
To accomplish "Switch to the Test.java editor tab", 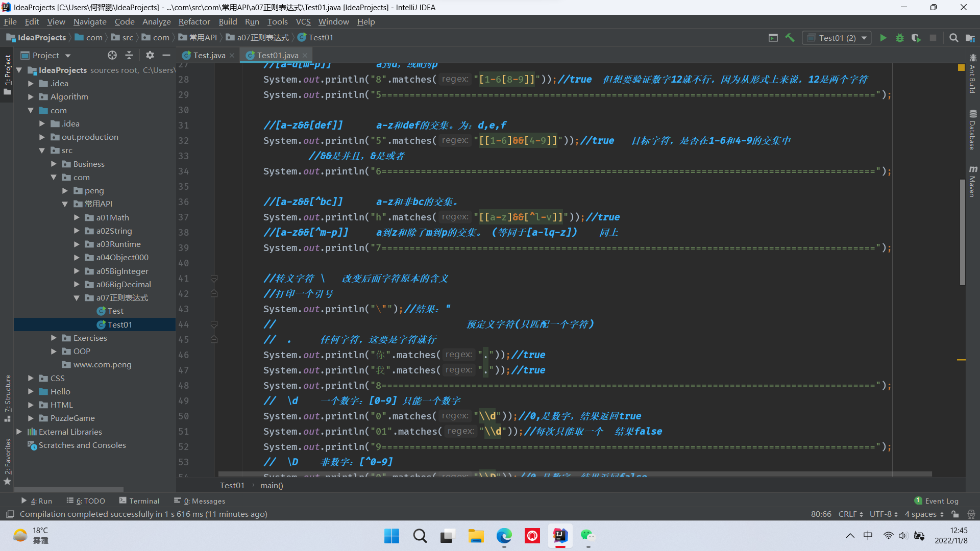I will click(208, 55).
